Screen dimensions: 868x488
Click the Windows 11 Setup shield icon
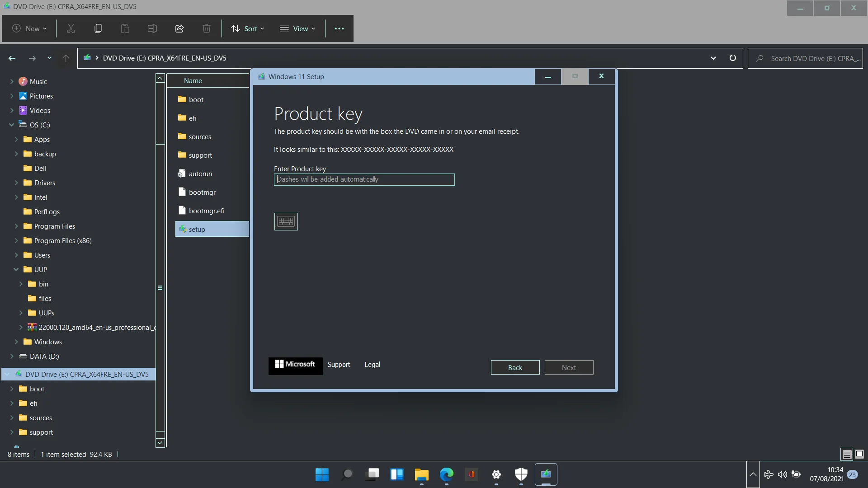point(261,76)
